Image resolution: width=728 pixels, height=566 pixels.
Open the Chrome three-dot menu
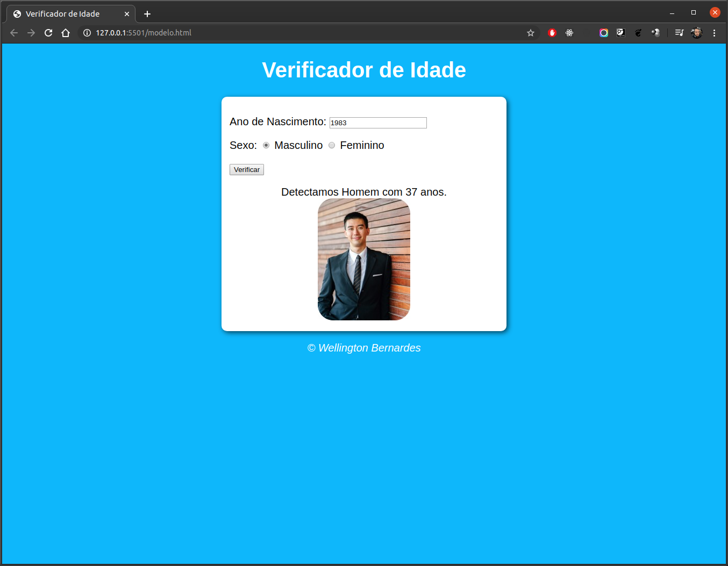click(714, 33)
